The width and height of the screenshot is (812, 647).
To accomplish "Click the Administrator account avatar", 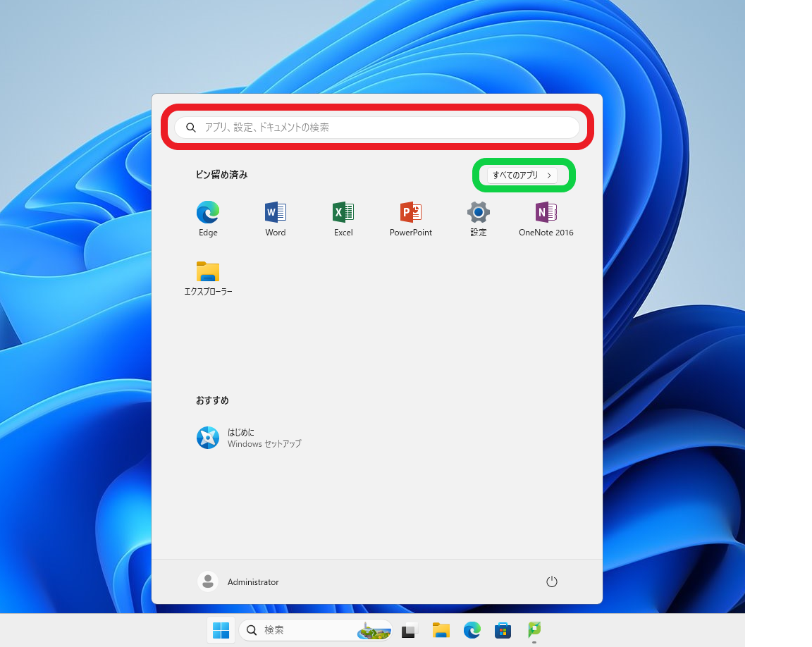I will point(208,581).
